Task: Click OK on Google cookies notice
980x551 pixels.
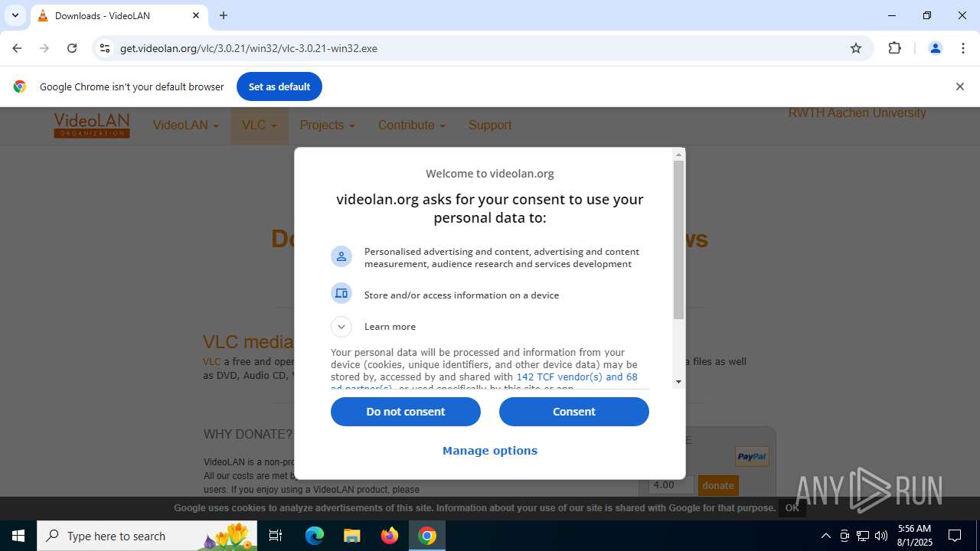Action: [x=792, y=508]
